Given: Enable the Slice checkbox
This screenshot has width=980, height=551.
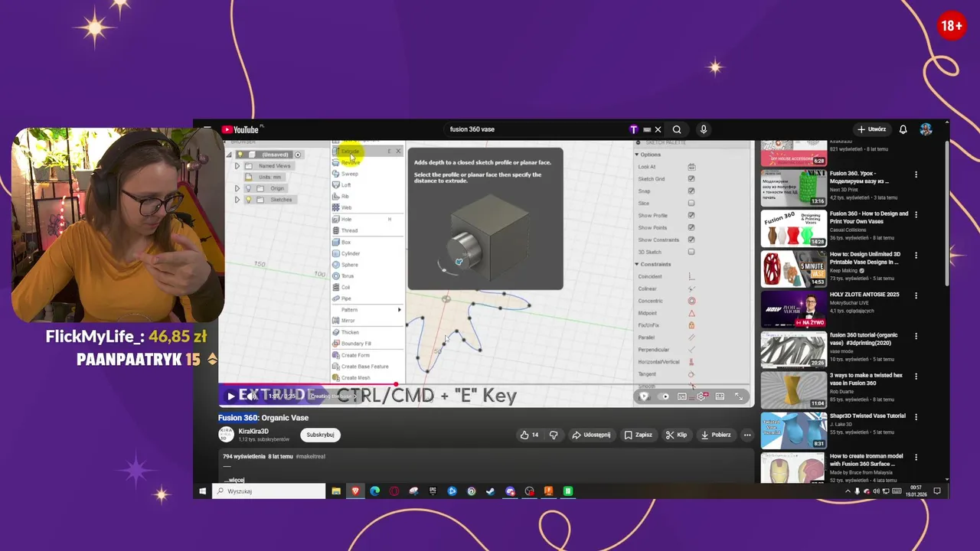Looking at the screenshot, I should (x=691, y=204).
